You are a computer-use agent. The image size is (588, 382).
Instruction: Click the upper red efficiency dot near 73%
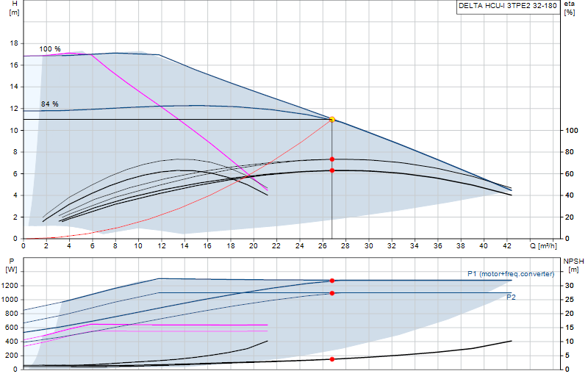pos(332,159)
